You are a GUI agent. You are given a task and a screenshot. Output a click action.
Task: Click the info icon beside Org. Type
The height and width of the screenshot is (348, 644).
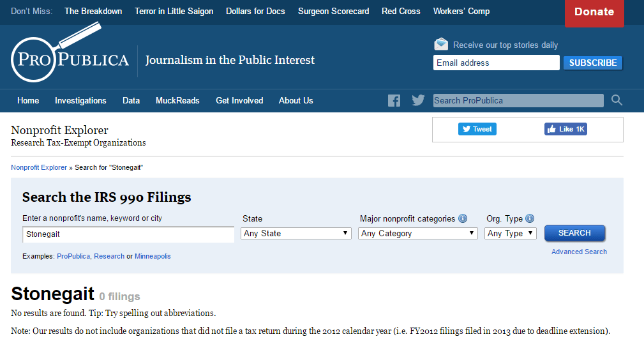click(530, 218)
